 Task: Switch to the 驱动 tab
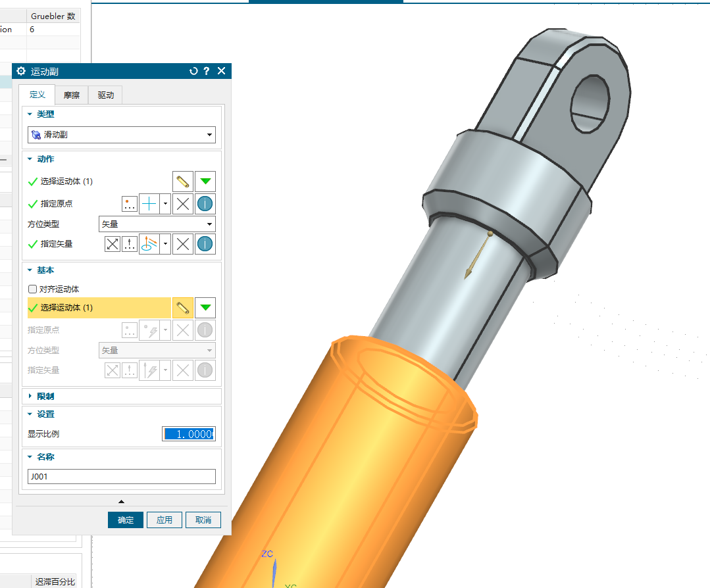(106, 95)
